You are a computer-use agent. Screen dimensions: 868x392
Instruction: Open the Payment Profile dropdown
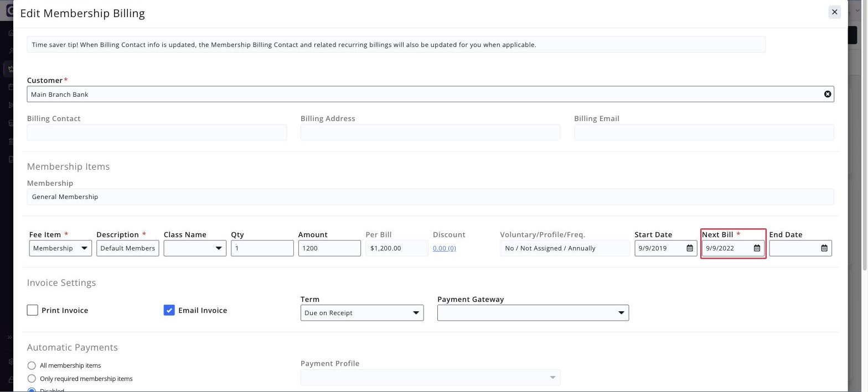430,377
